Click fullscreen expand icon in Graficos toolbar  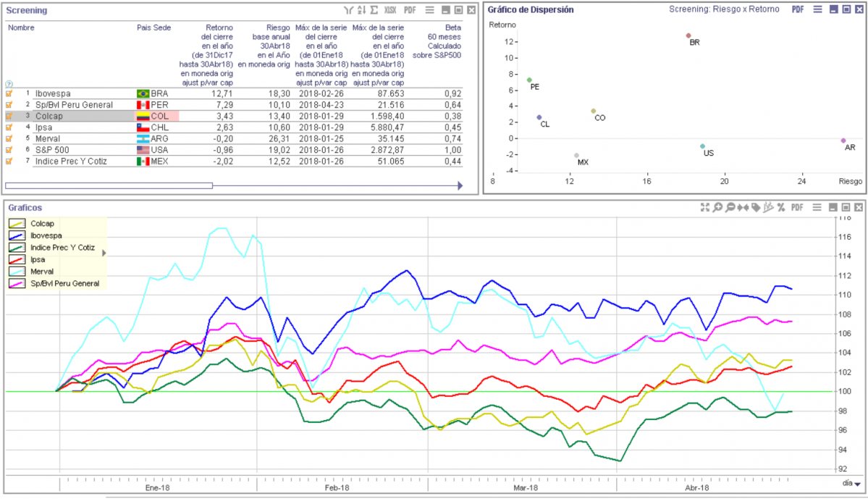click(704, 207)
